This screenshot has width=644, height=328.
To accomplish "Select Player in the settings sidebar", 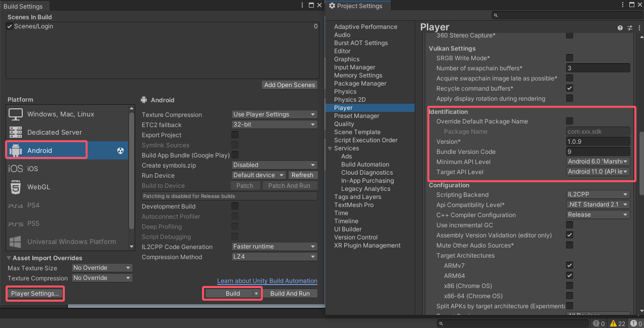I will click(343, 107).
